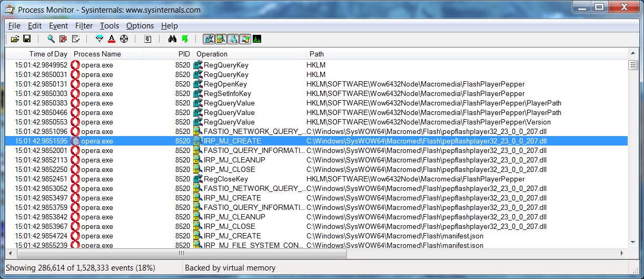Select FASTIO_QUERY_INFORMATI… at 15:01:42.9852001
This screenshot has width=644, height=279.
[254, 150]
